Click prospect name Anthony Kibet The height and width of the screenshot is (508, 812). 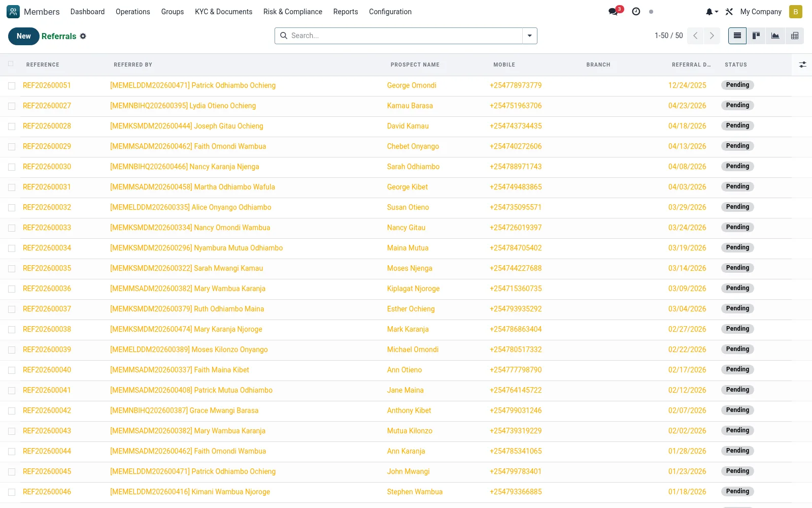tap(409, 410)
